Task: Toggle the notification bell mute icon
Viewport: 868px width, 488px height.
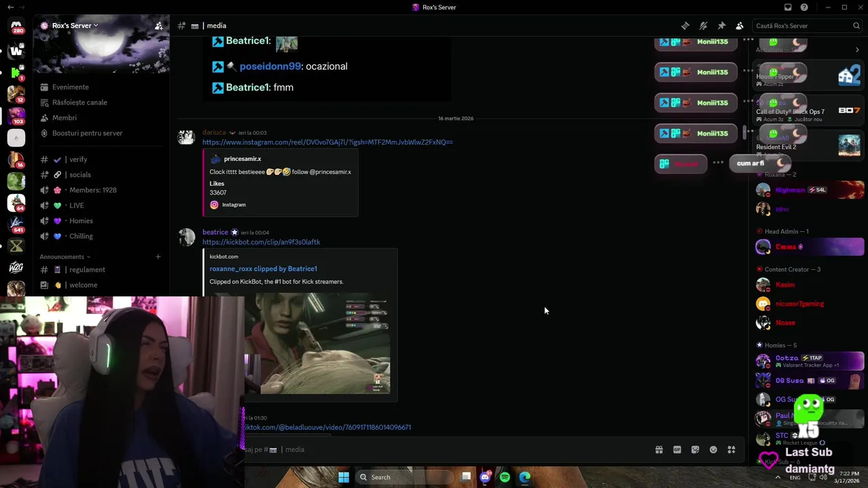Action: pyautogui.click(x=703, y=26)
